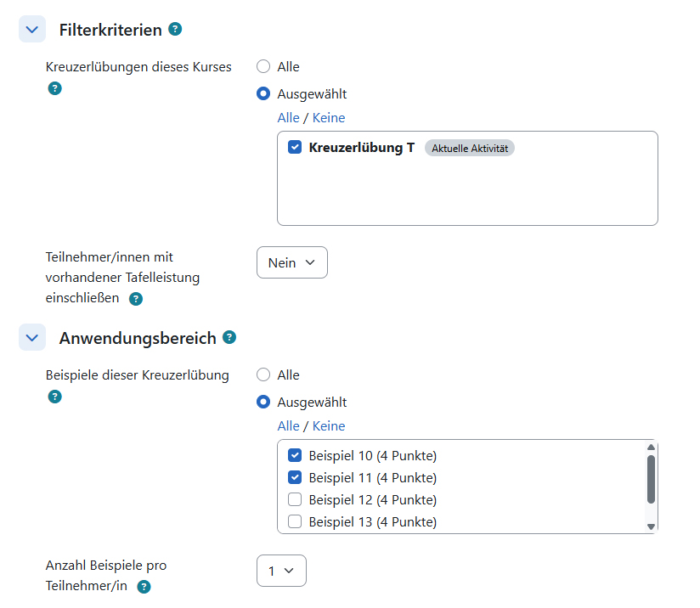
Task: Uncheck the Kreuzerlübung T checkbox
Action: click(295, 147)
